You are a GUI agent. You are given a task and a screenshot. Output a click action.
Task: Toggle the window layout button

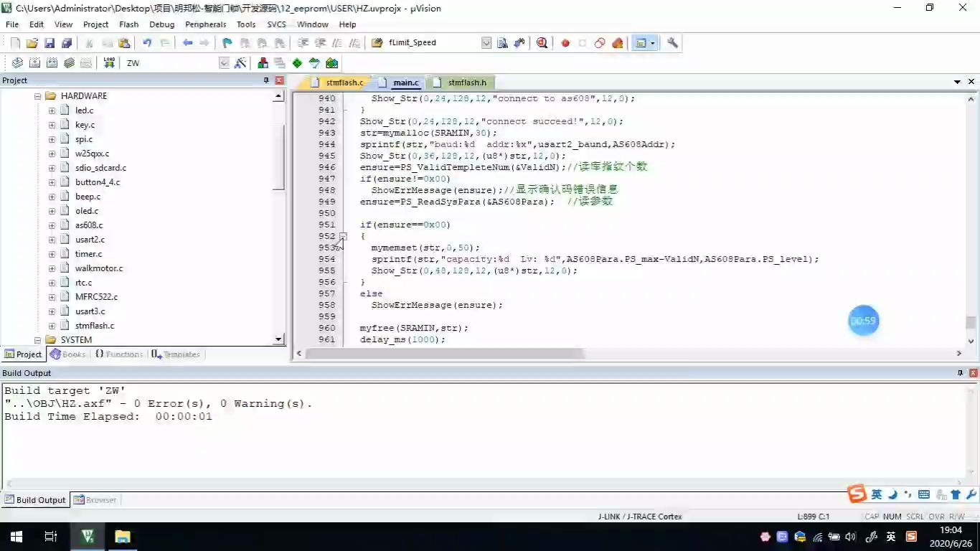tap(640, 43)
